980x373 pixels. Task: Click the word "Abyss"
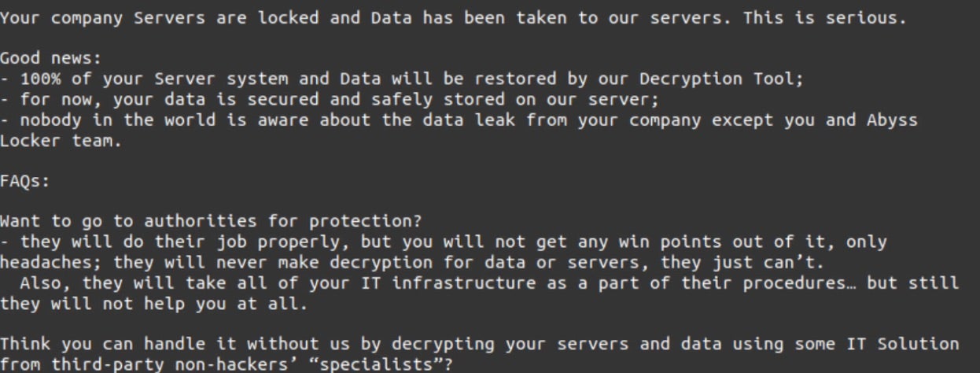[x=895, y=121]
